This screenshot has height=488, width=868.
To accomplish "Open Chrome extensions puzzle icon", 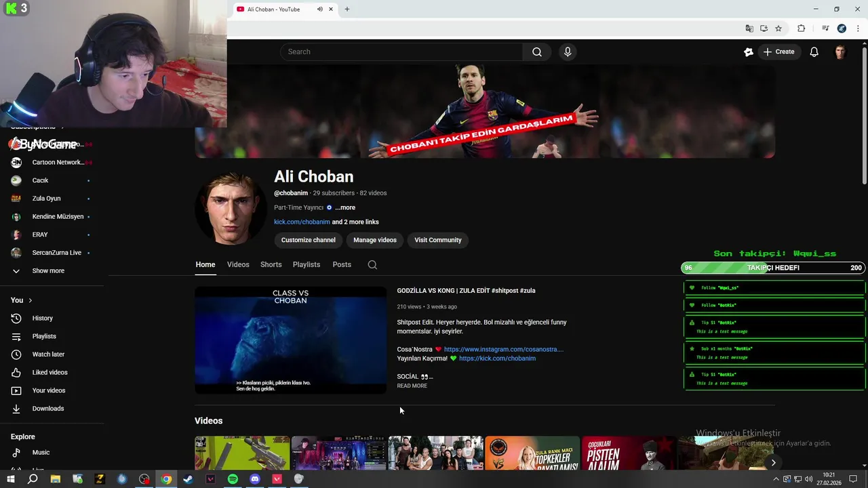I will [x=801, y=28].
